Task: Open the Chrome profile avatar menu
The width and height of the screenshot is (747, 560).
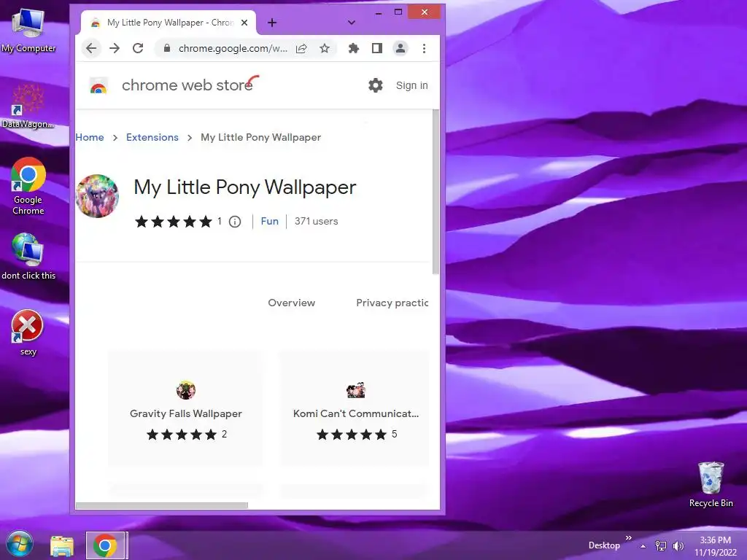Action: [400, 48]
